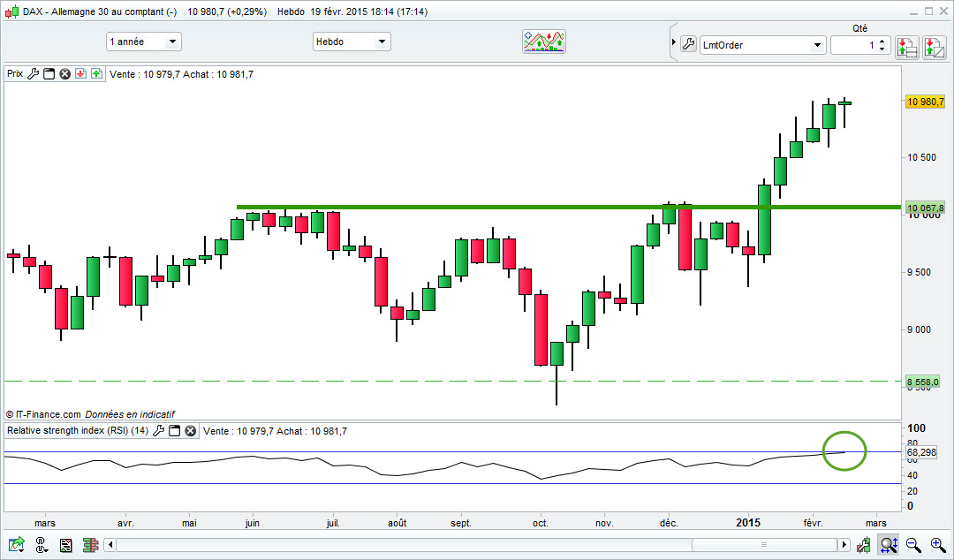This screenshot has width=954, height=560.
Task: Click the red sell arrow in Prix panel
Action: 80,73
